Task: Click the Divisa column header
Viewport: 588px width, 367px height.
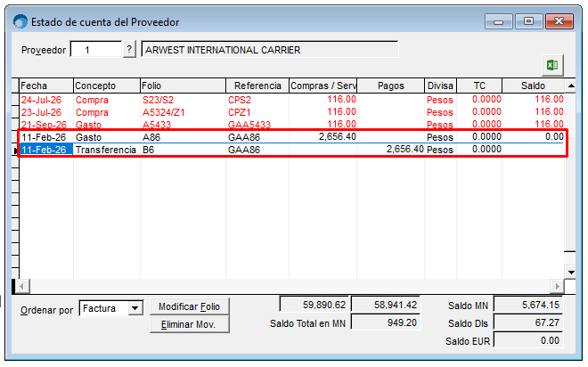Action: coord(441,86)
